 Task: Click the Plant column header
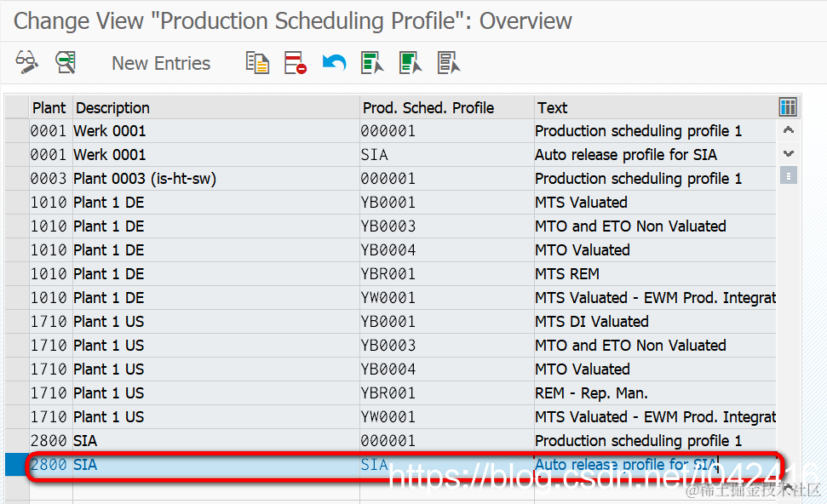[49, 108]
